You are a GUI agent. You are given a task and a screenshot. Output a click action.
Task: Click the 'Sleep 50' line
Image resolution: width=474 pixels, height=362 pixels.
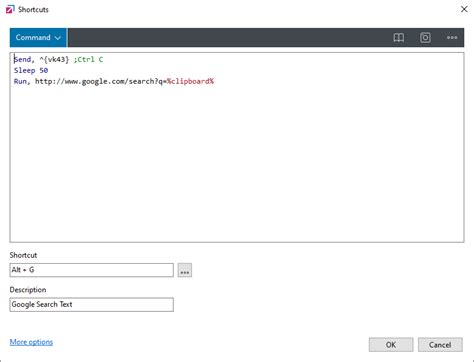click(x=31, y=70)
